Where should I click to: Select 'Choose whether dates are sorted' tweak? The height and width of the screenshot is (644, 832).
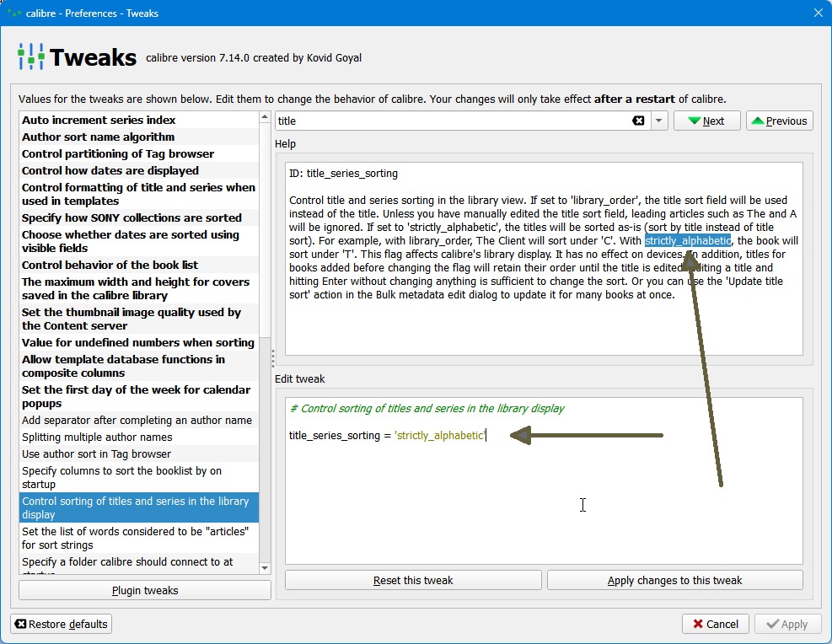[138, 241]
